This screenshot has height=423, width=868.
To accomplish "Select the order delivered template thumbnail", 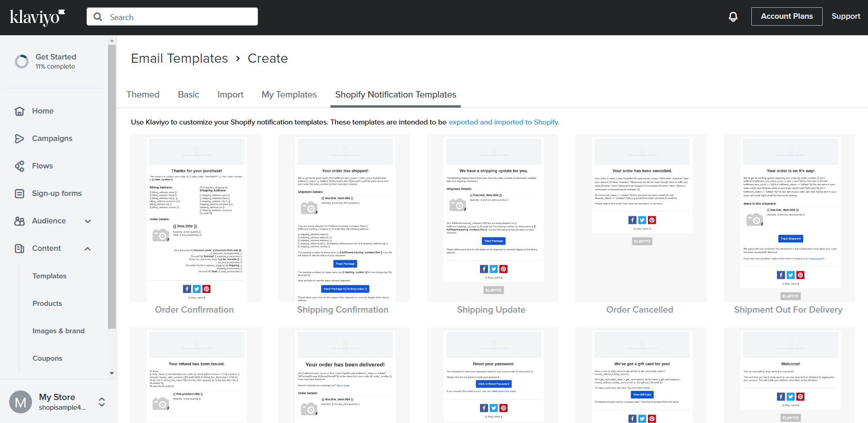I will click(x=344, y=375).
